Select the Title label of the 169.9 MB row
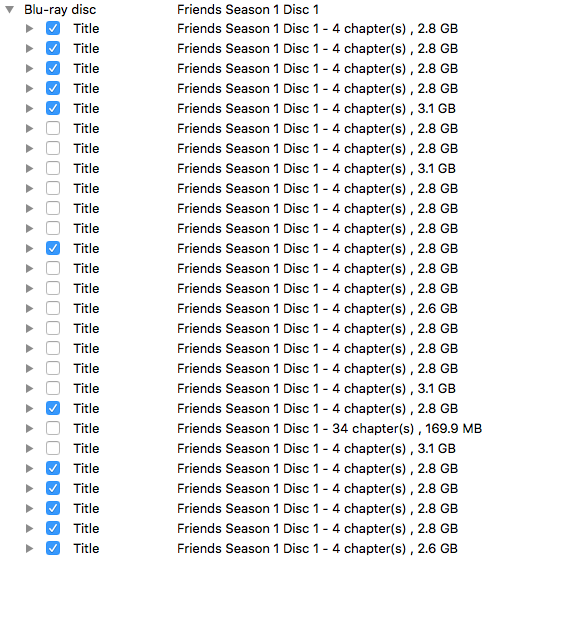Viewport: 569px width, 617px height. pyautogui.click(x=86, y=428)
